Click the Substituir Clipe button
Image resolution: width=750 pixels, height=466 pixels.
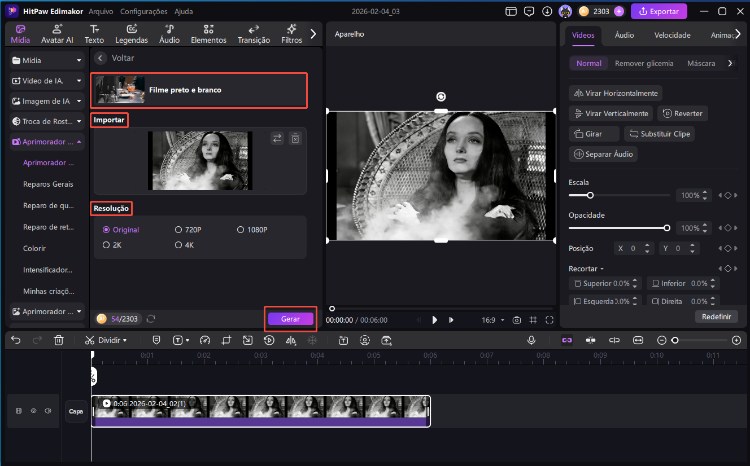coord(660,134)
